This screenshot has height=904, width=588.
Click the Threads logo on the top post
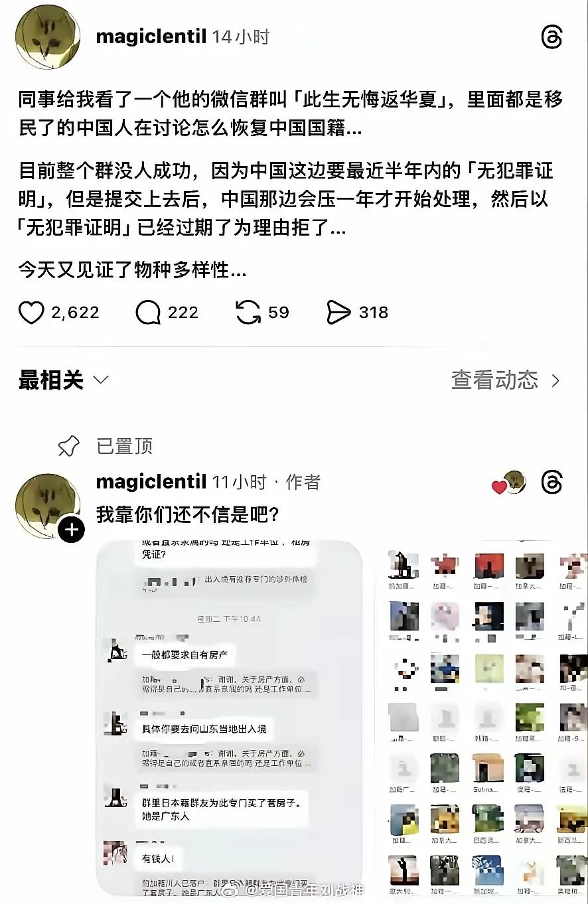[551, 37]
